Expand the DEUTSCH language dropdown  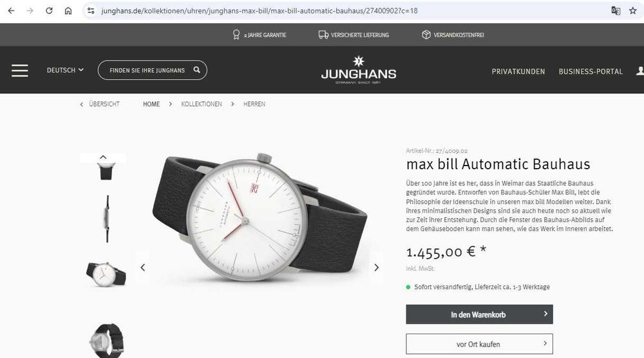(x=65, y=70)
